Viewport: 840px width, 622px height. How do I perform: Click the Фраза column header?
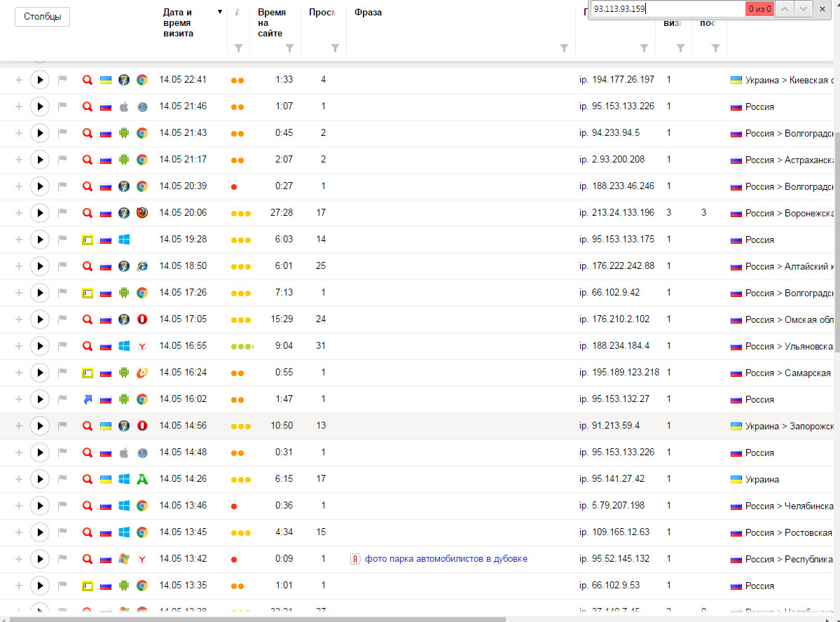click(x=368, y=12)
